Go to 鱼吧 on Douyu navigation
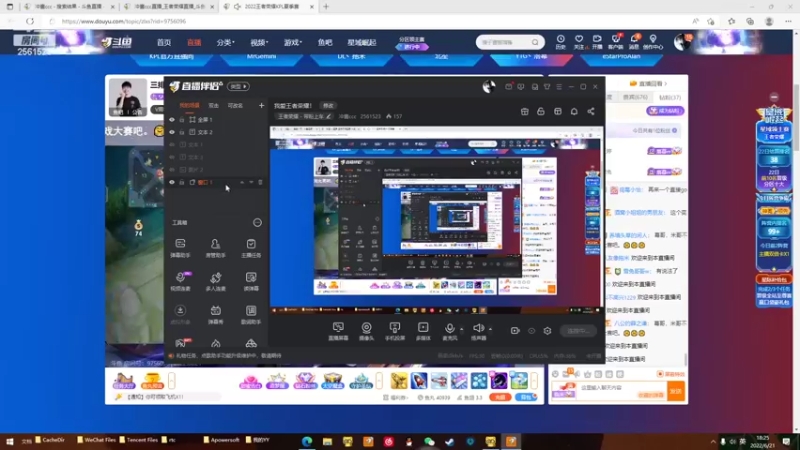Screen dimensions: 800x450 click(325, 42)
